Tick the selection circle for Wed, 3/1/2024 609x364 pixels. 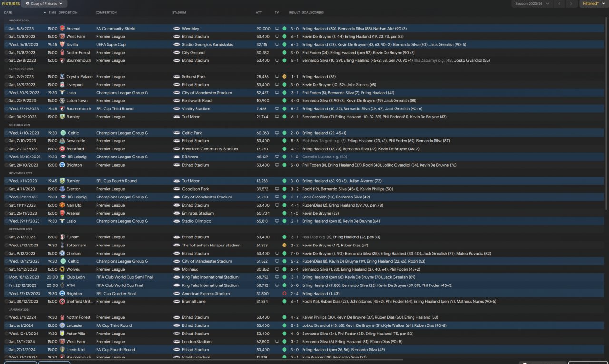[6, 317]
